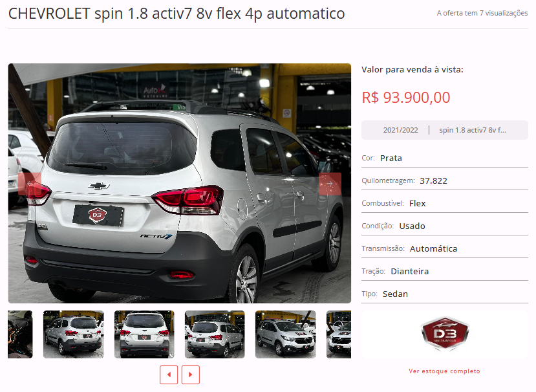Open the D3 Multimarcas dealer logo
The image size is (536, 392).
click(445, 334)
